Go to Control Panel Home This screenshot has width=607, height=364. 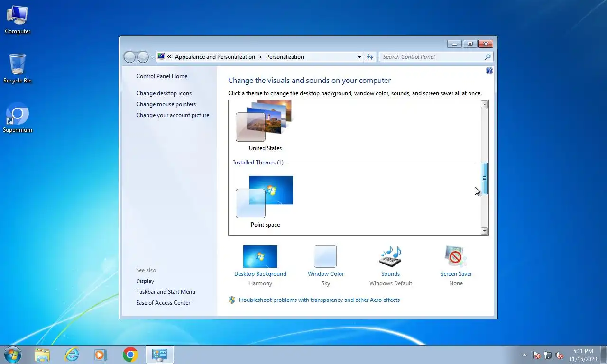tap(162, 76)
